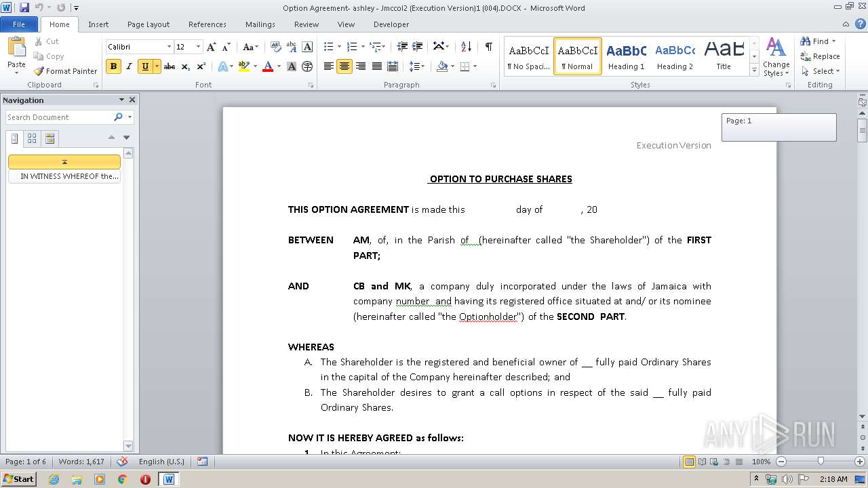This screenshot has width=868, height=488.
Task: Click Decrease Indent icon
Action: click(x=402, y=47)
